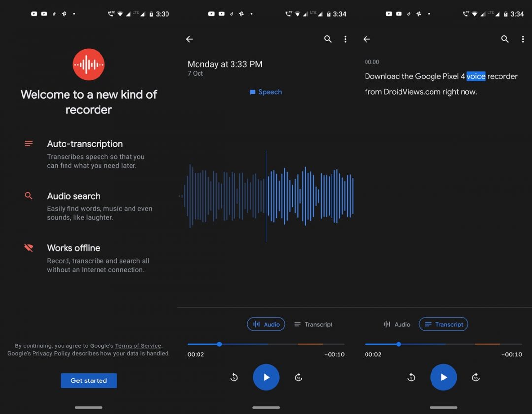Image resolution: width=532 pixels, height=414 pixels.
Task: Click the "Works offline" feature heading
Action: coord(73,248)
